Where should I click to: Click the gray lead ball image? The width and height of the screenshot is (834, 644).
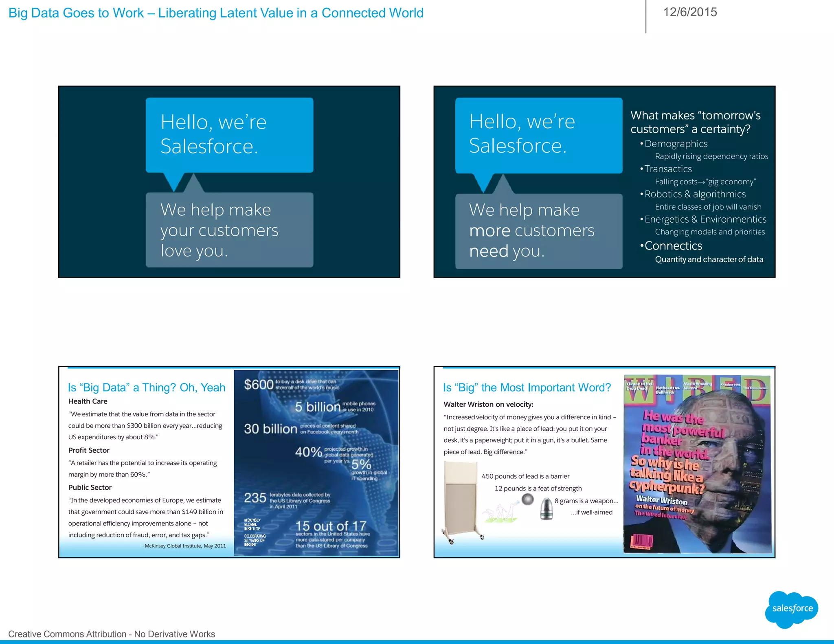pyautogui.click(x=527, y=499)
